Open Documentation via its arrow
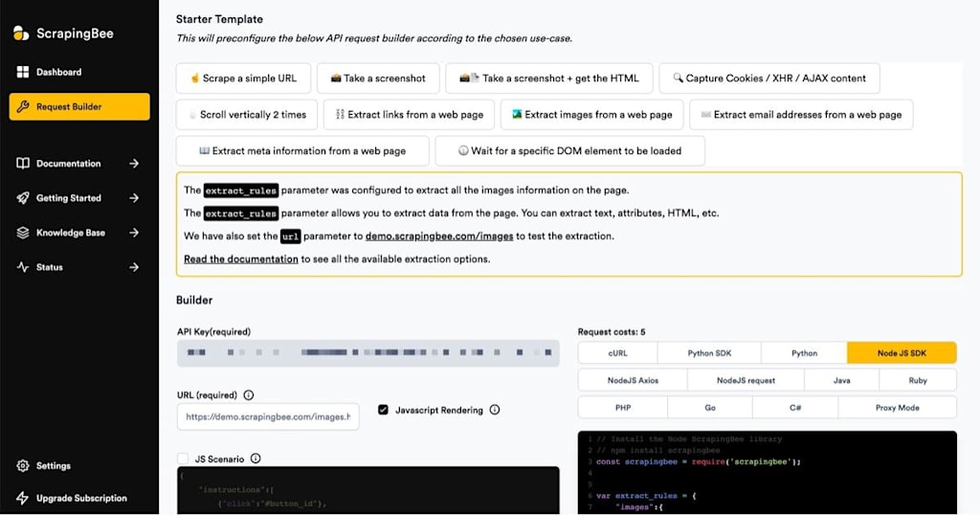980x515 pixels. [134, 163]
